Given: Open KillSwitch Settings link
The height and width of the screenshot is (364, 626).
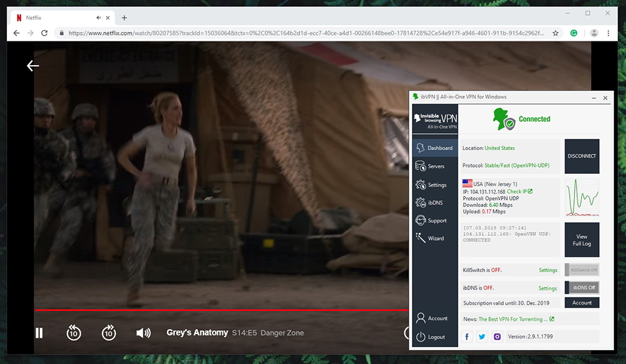Looking at the screenshot, I should (x=548, y=270).
